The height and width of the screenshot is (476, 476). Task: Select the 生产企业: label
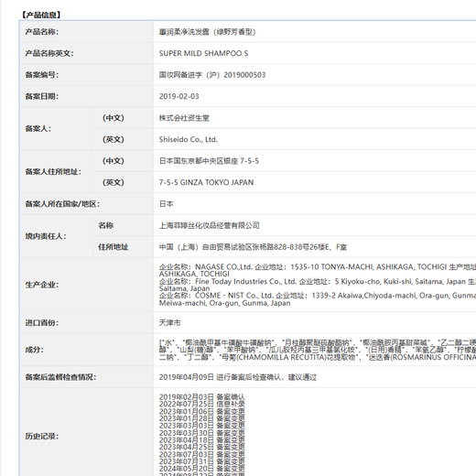click(41, 285)
